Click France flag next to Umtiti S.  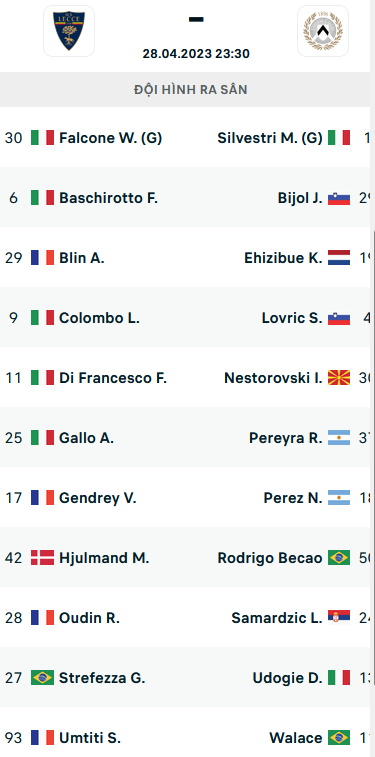(x=42, y=737)
